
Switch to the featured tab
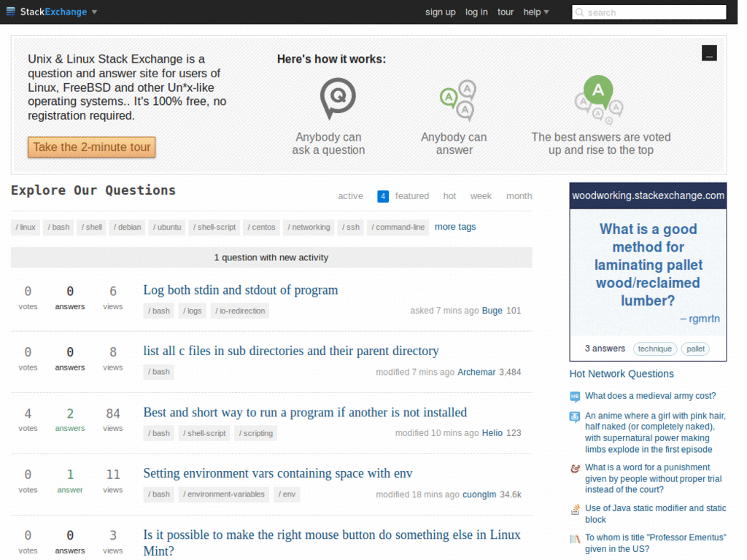[411, 195]
